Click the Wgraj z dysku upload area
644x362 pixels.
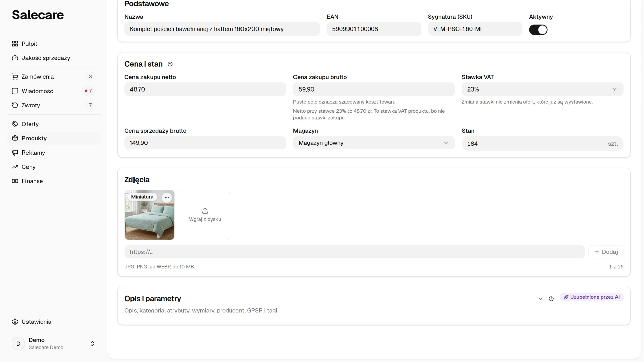click(x=205, y=215)
